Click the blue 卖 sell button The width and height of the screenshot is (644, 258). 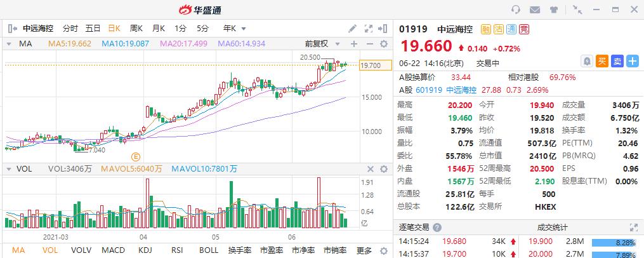coord(617,61)
